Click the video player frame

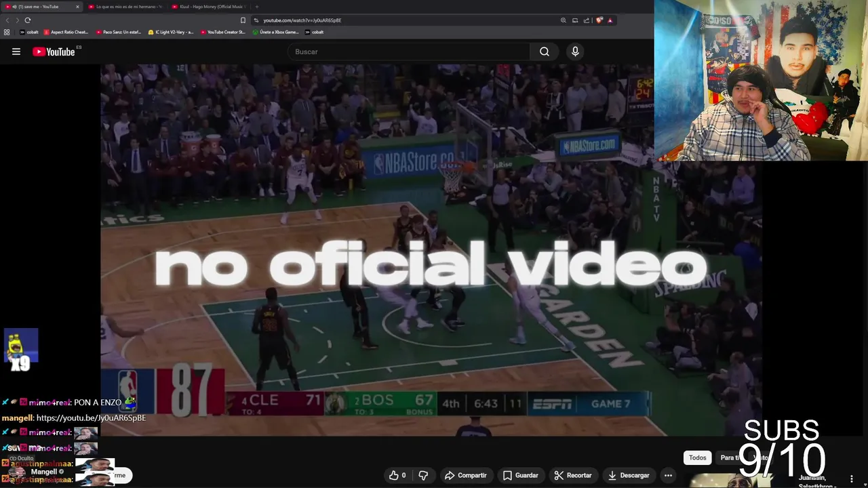tap(431, 250)
